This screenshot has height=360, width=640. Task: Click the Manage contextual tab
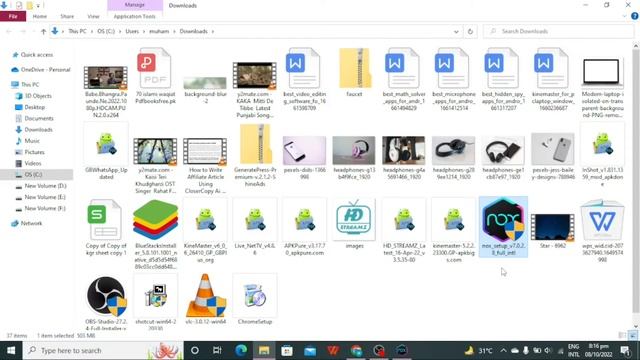(x=135, y=5)
